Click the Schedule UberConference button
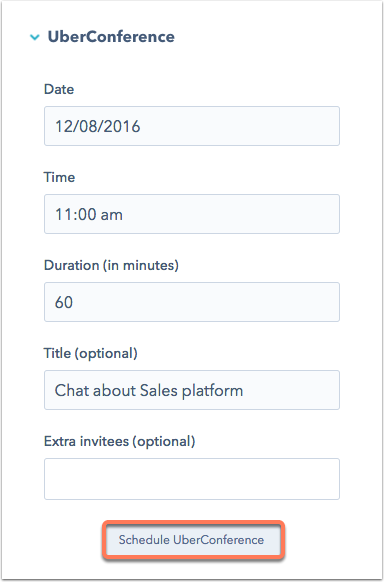 [191, 540]
